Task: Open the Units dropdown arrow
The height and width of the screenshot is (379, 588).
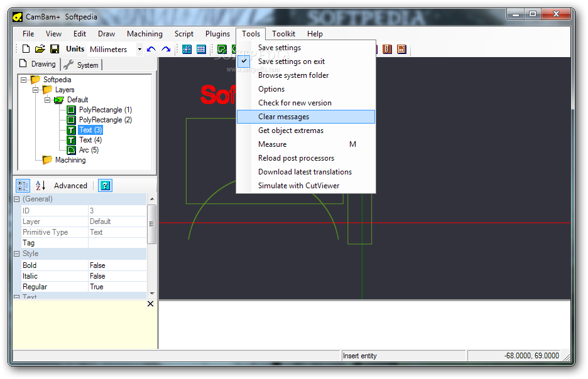Action: click(139, 49)
